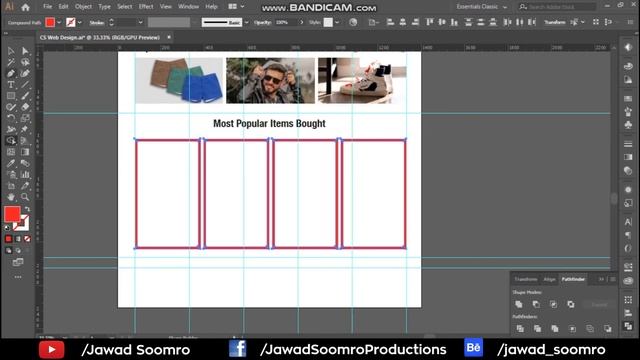Expand the graphic Style dropdown

337,22
